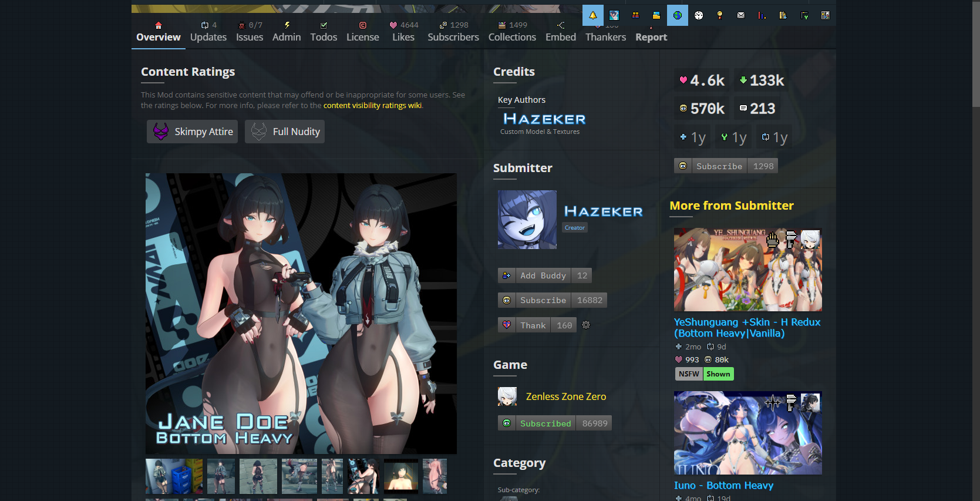This screenshot has height=501, width=980.
Task: Open Hazeker under Key Authors
Action: pyautogui.click(x=544, y=119)
